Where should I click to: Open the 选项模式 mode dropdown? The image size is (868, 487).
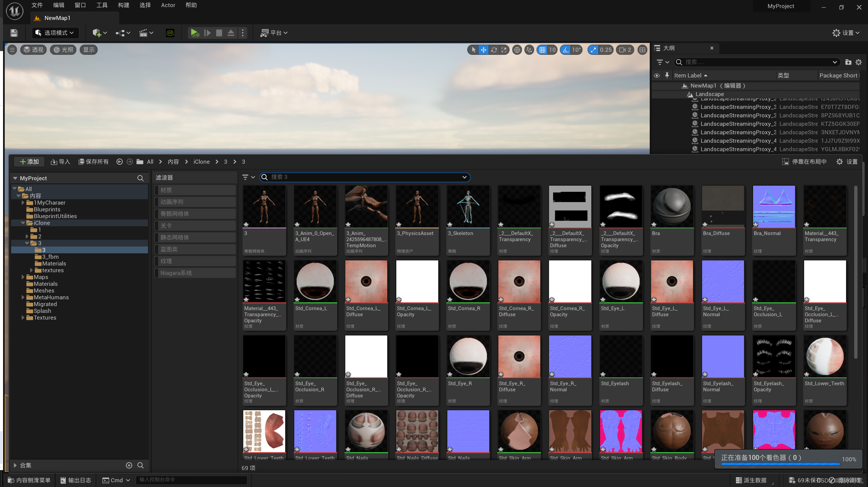[55, 33]
